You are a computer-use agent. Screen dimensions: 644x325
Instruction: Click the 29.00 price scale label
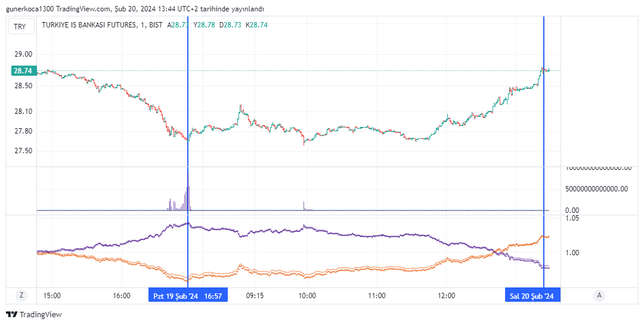(x=23, y=54)
